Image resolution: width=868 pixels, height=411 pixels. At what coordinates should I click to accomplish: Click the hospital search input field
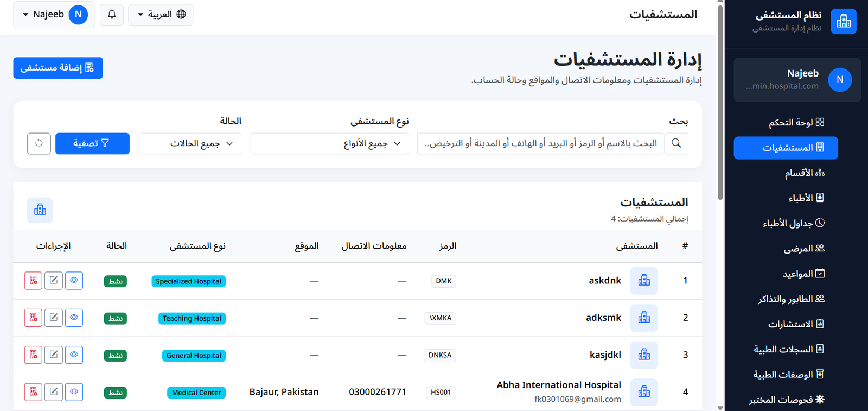tap(541, 143)
